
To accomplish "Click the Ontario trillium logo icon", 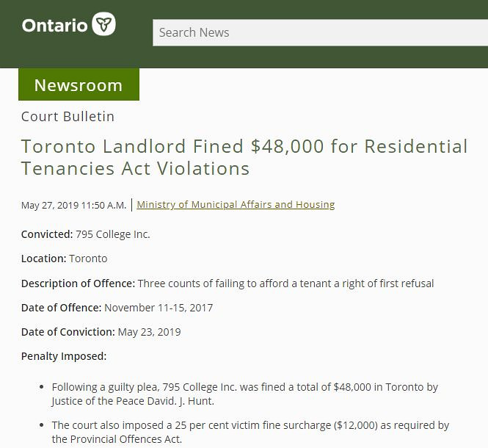I will [x=103, y=24].
